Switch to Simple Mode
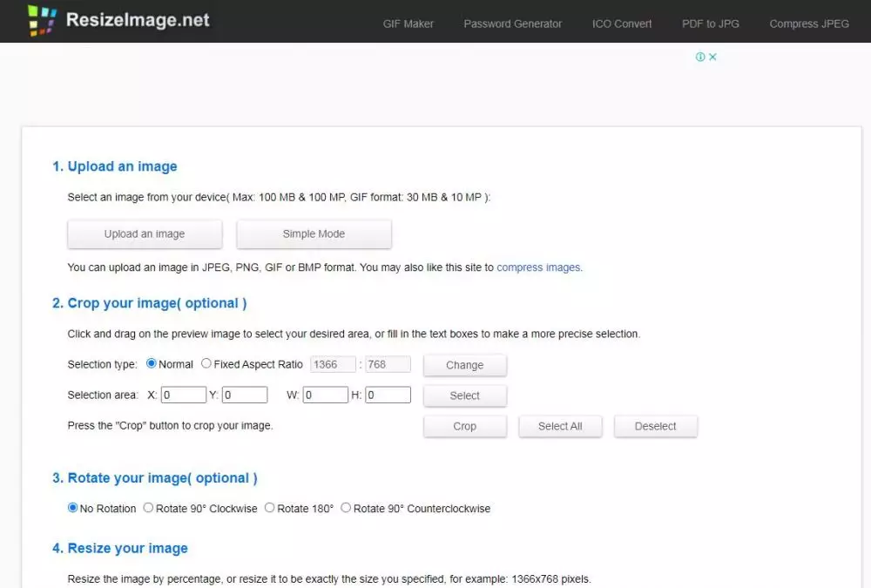This screenshot has height=588, width=871. (x=314, y=233)
